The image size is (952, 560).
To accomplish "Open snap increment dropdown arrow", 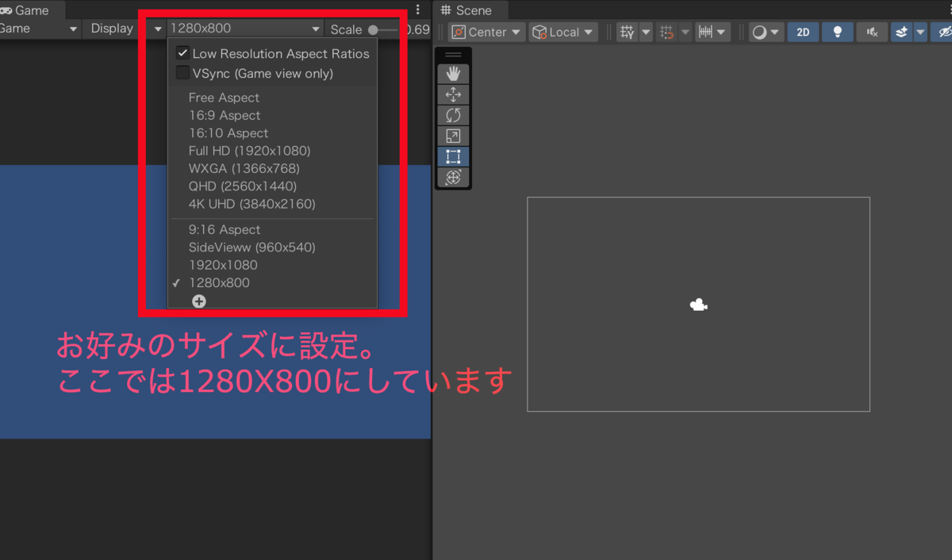I will [x=721, y=32].
